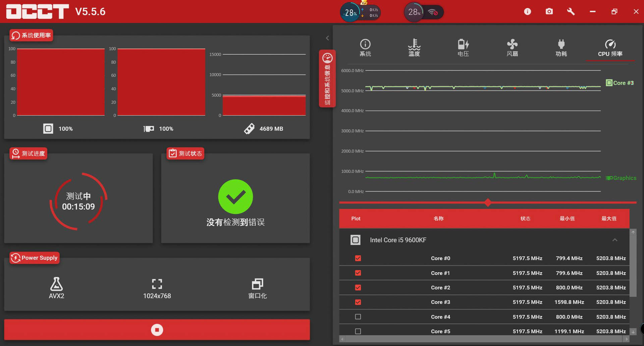Image resolution: width=644 pixels, height=346 pixels.
Task: Click the windowed mode (窗口化) icon
Action: tap(258, 284)
